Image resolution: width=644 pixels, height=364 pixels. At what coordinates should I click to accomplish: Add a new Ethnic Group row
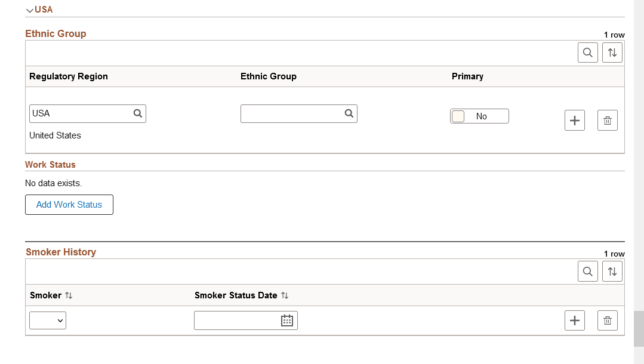pos(574,120)
